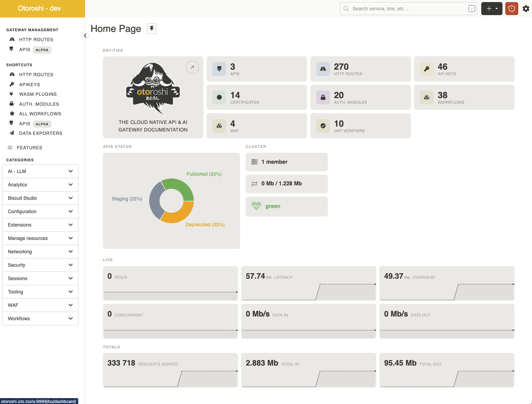Click the Workflows cubes icon on card

(x=426, y=97)
